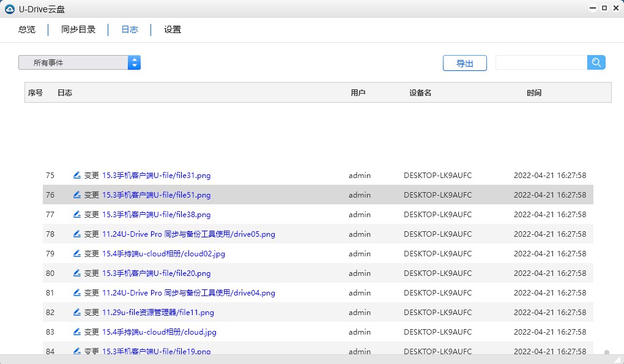Click the magnifier search icon

point(596,62)
